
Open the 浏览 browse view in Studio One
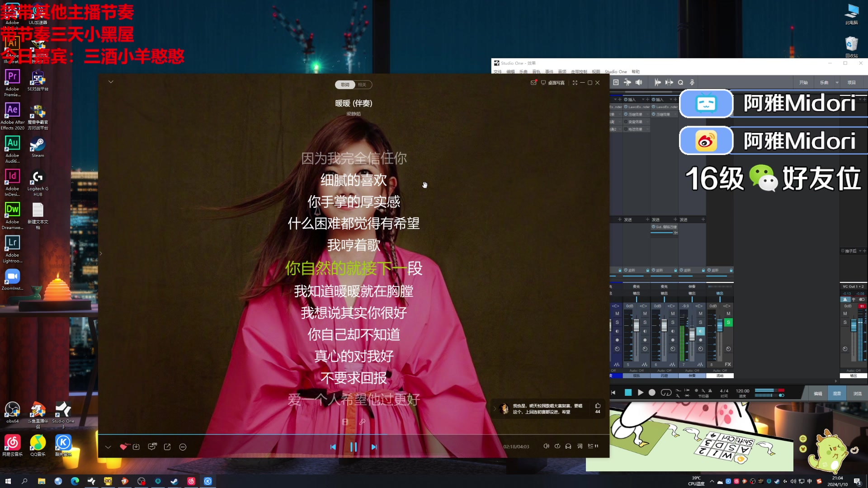point(857,393)
